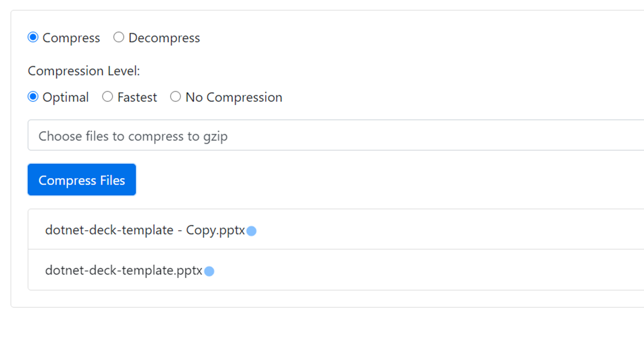Click the Compression Level label
This screenshot has width=644, height=338.
pyautogui.click(x=84, y=70)
